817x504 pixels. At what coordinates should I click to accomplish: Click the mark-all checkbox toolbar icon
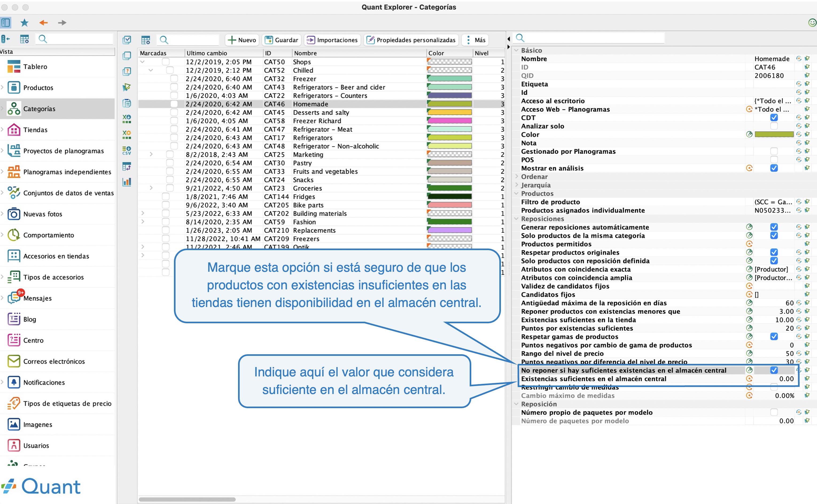point(127,40)
